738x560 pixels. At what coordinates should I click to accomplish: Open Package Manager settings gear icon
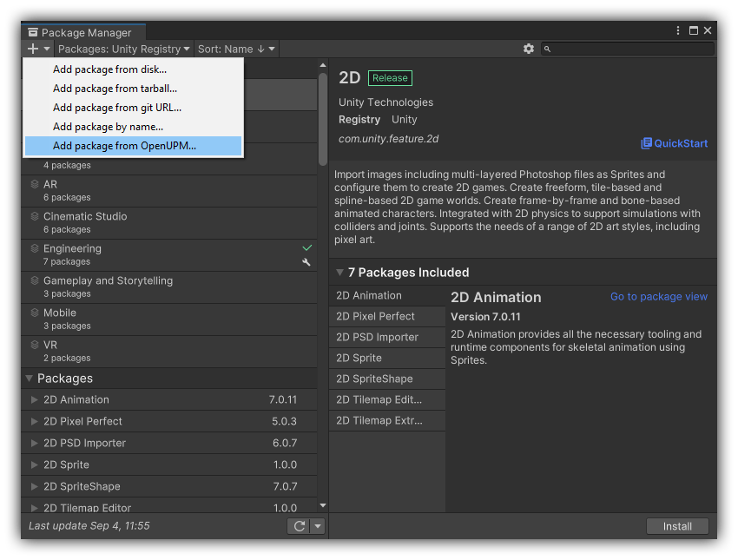tap(529, 49)
